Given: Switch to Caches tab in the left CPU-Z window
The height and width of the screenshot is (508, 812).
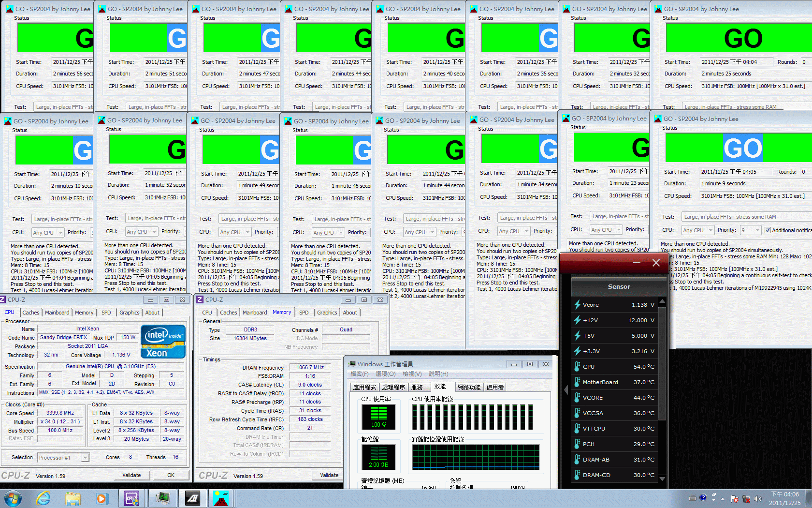Looking at the screenshot, I should pos(31,313).
